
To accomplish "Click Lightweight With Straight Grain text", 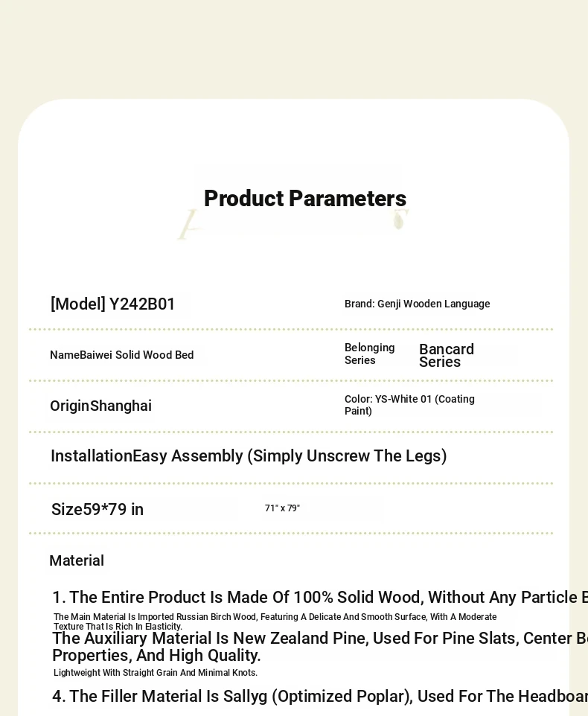I will tap(156, 673).
